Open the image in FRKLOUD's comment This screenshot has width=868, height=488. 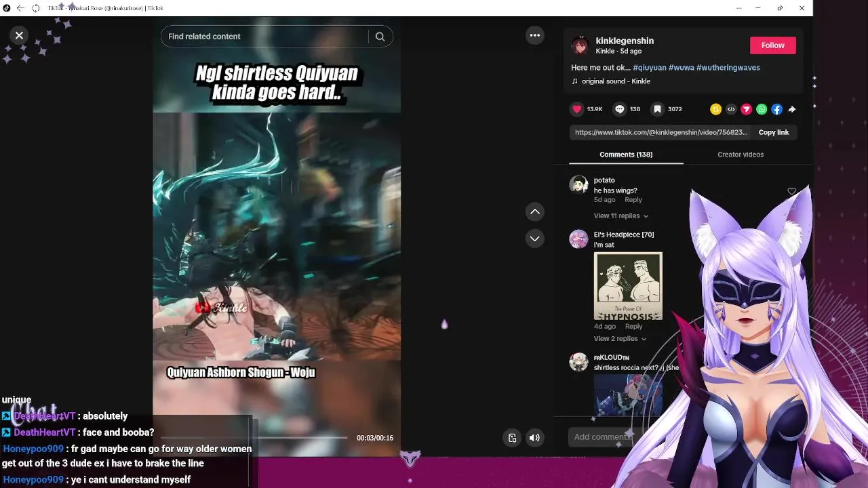(628, 395)
